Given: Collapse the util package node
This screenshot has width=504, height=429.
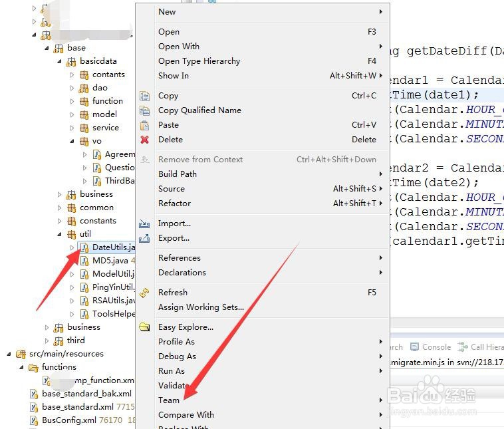Looking at the screenshot, I should [59, 234].
